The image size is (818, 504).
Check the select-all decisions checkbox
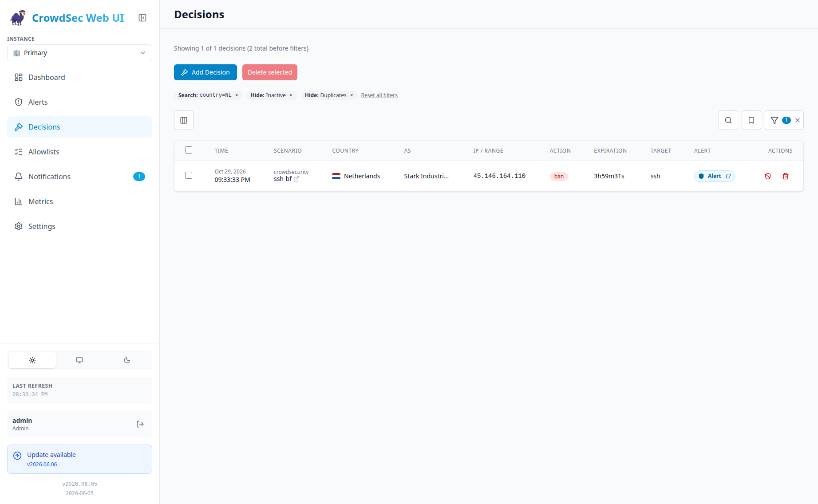click(x=189, y=150)
